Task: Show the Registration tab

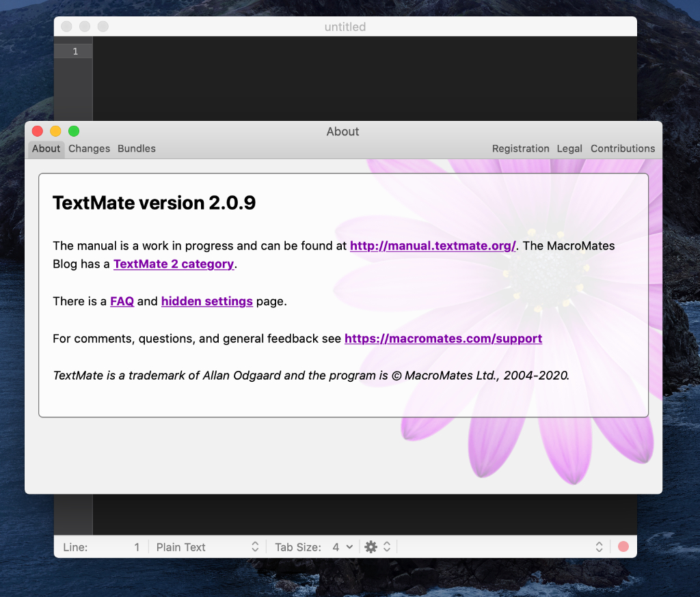Action: coord(520,149)
